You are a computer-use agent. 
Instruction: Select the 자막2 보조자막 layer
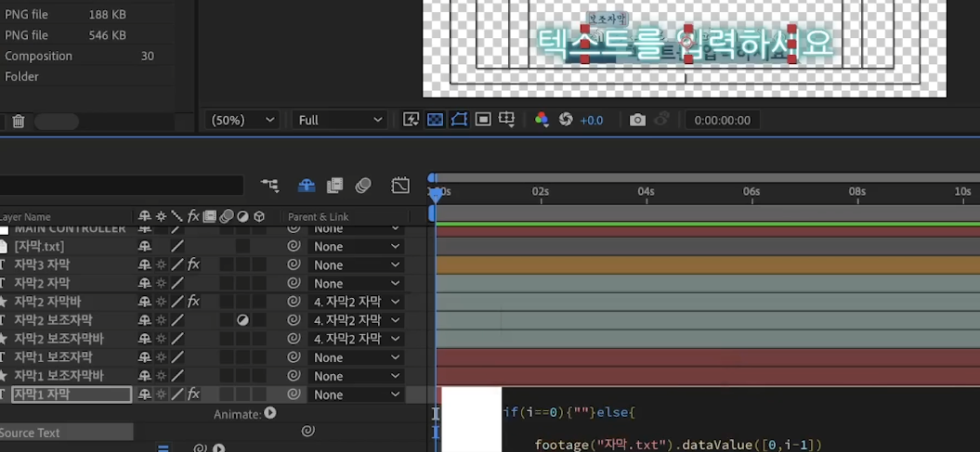pyautogui.click(x=53, y=320)
